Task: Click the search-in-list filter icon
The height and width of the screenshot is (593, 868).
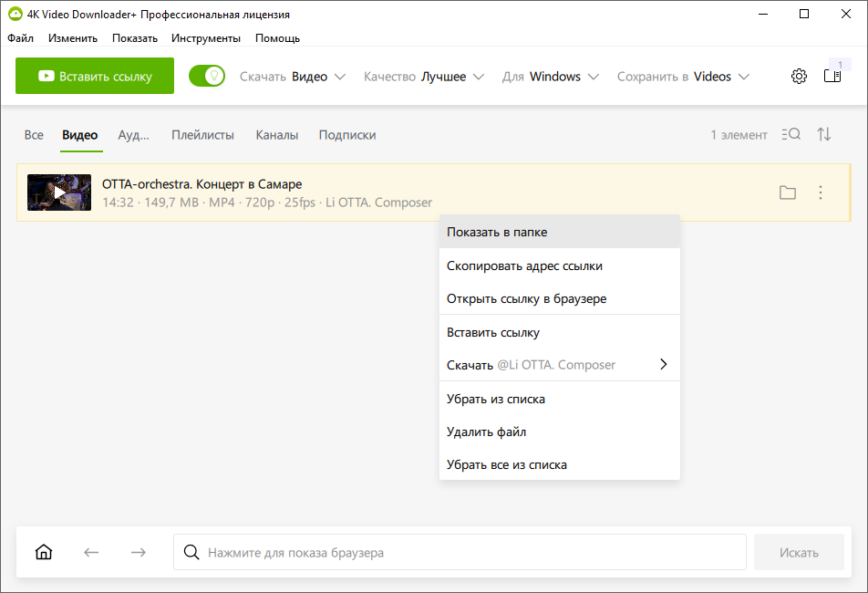Action: tap(790, 135)
